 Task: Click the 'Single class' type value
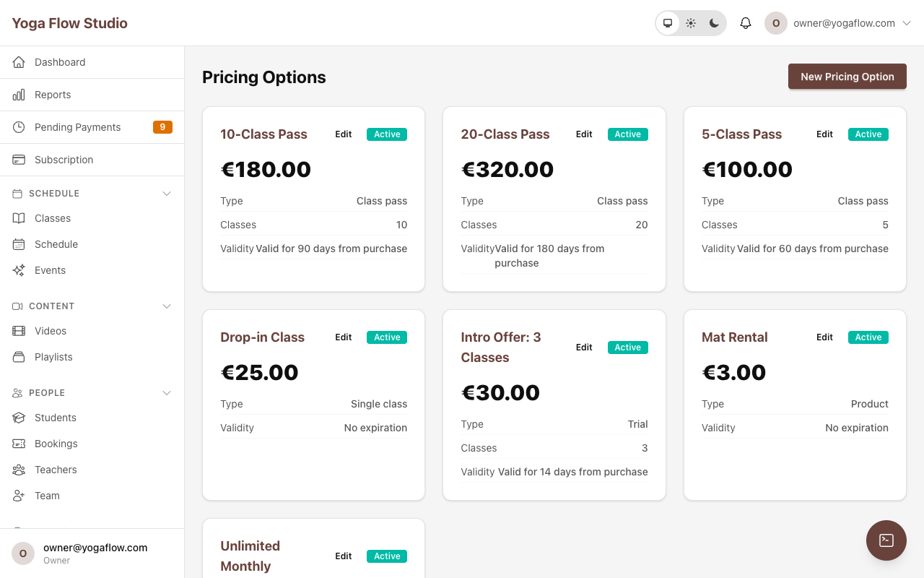click(379, 404)
